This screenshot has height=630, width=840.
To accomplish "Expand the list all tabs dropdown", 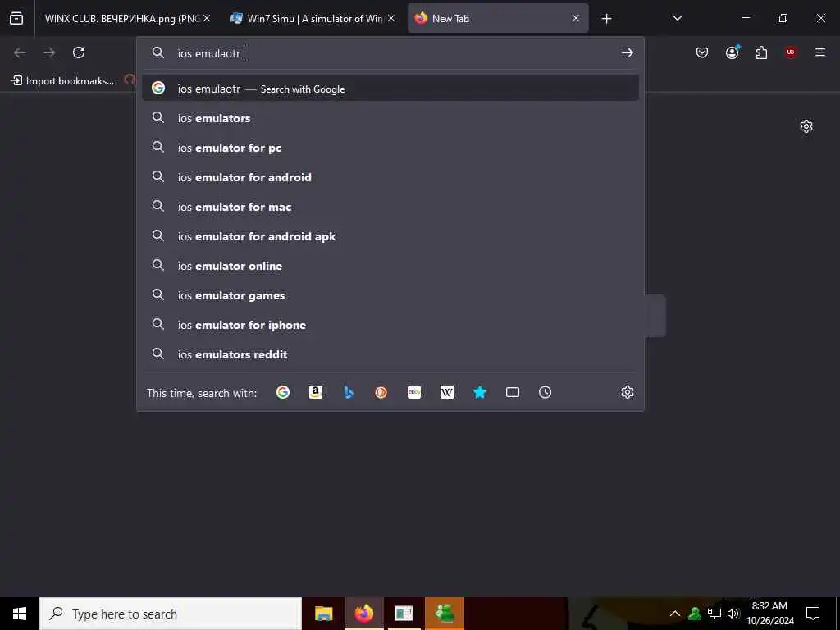I will click(x=677, y=18).
